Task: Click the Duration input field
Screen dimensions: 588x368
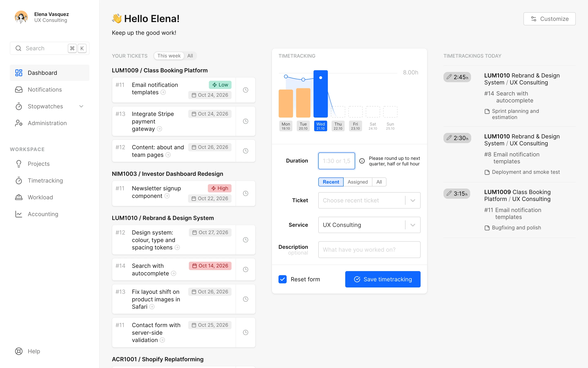Action: [x=336, y=161]
